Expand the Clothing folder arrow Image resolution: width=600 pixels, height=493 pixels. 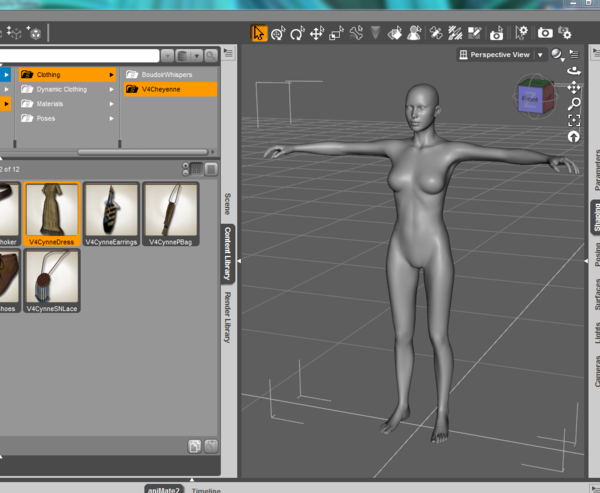tap(111, 75)
